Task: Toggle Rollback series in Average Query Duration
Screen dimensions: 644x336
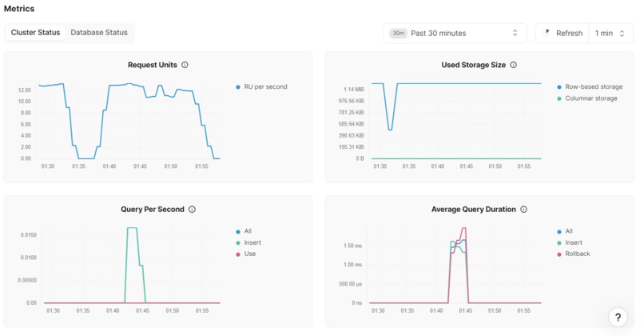Action: click(x=574, y=254)
